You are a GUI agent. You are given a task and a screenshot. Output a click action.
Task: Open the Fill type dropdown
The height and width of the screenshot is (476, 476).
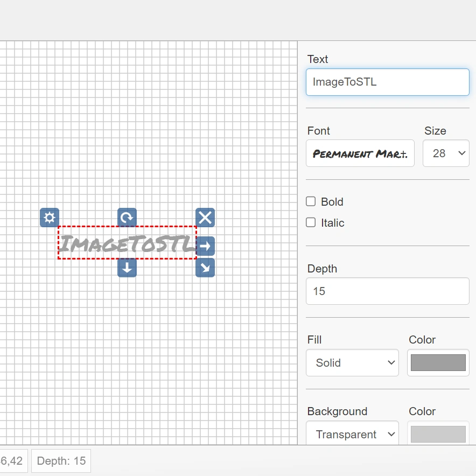pos(352,363)
